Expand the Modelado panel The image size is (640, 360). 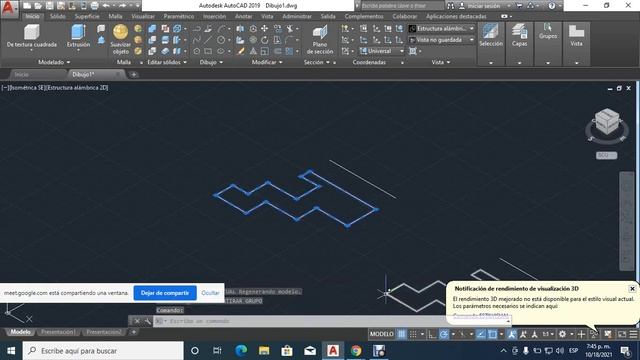point(54,62)
